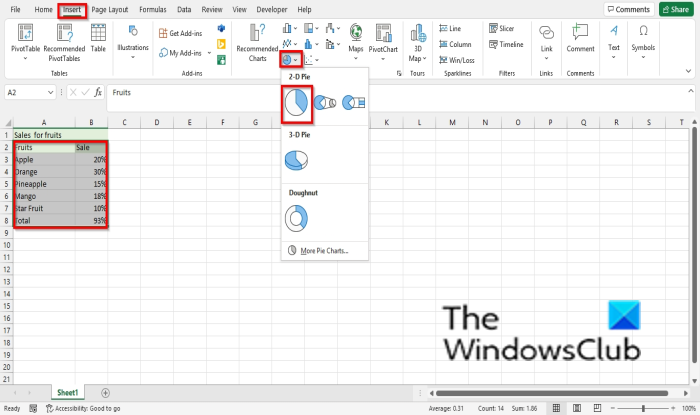Click the Insert Pie or Doughnut Chart button
Screen dimensions: 700x415
pyautogui.click(x=290, y=59)
